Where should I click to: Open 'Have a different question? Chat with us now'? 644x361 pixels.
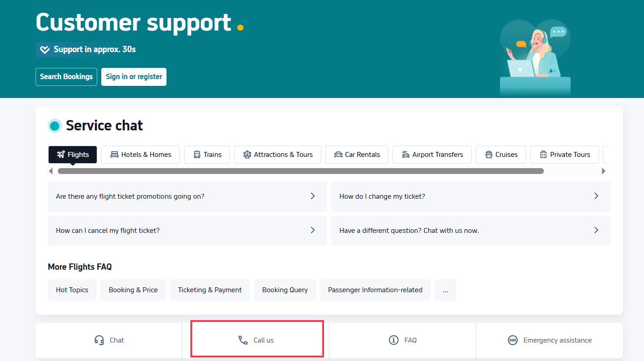pos(471,231)
